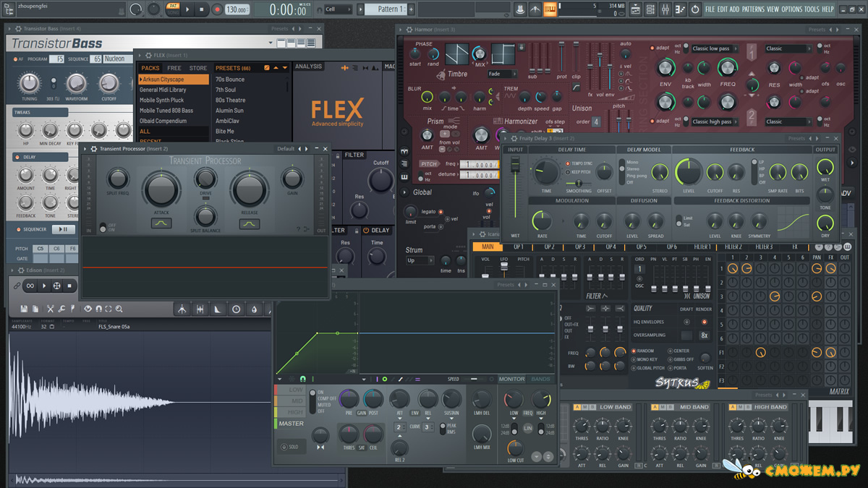Screen dimensions: 868x488
Task: Select Limit feedback distortion mode
Action: (x=688, y=218)
